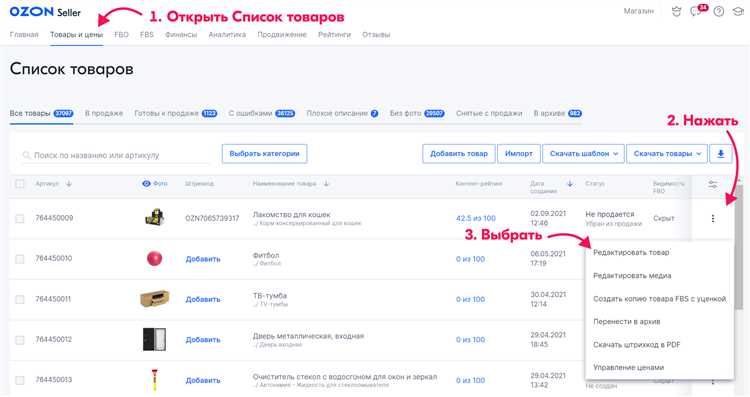Choose Создать копию товара FBS с уценкой
The height and width of the screenshot is (397, 750).
click(659, 298)
